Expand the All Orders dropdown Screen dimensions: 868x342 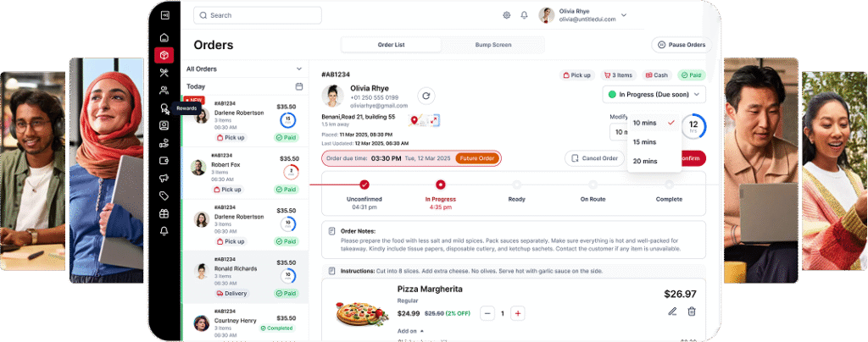click(x=245, y=69)
